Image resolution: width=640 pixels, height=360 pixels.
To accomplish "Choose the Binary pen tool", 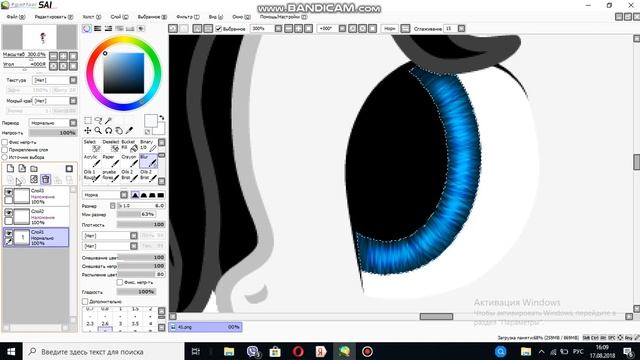I will tap(148, 146).
